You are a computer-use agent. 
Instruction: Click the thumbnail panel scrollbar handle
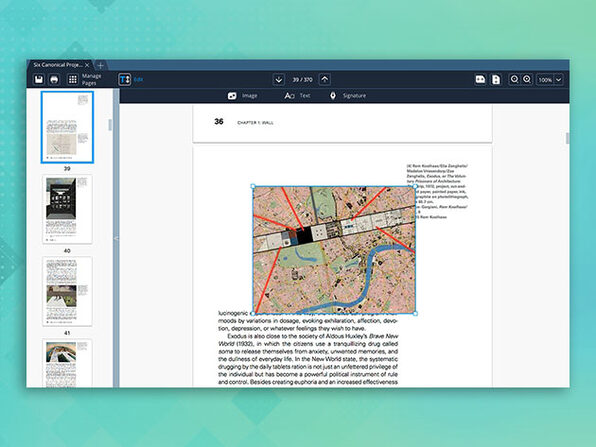110,125
